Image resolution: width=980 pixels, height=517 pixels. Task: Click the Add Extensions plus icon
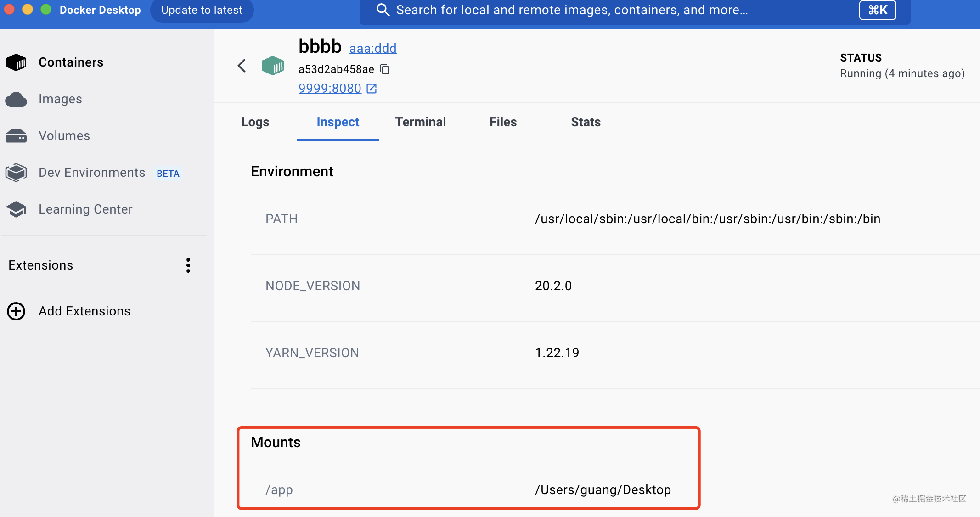pos(17,311)
